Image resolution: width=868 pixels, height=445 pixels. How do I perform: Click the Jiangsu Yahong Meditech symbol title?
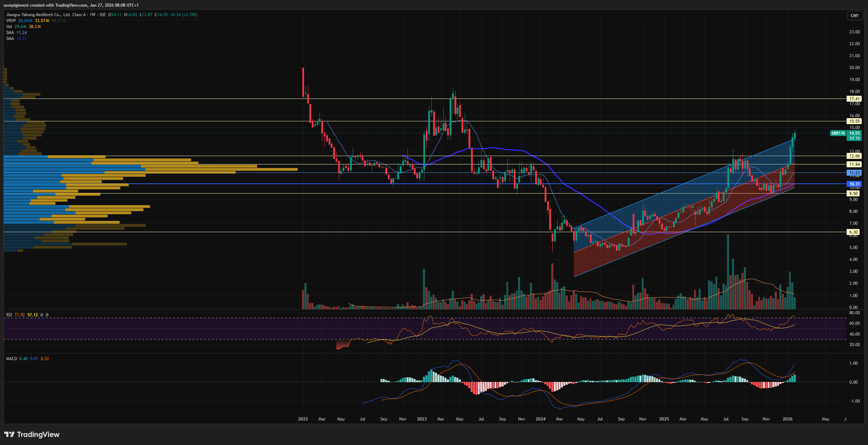point(46,15)
